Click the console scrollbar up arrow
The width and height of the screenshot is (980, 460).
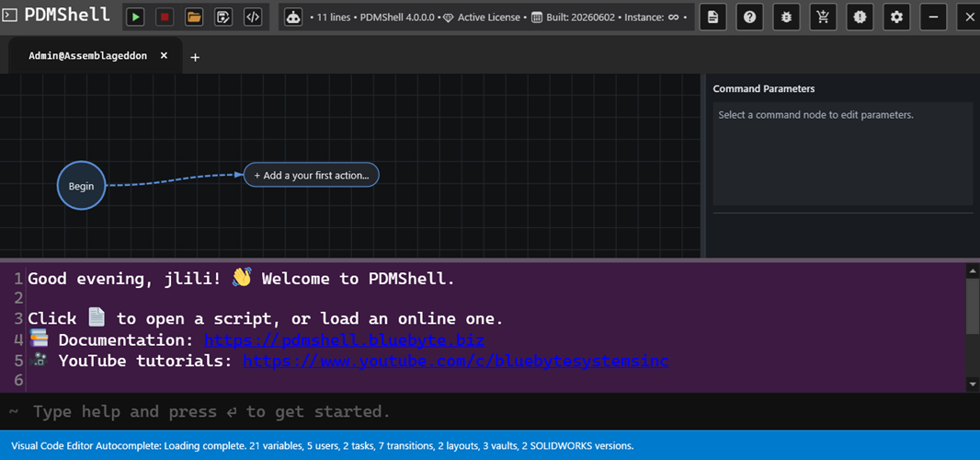point(973,271)
